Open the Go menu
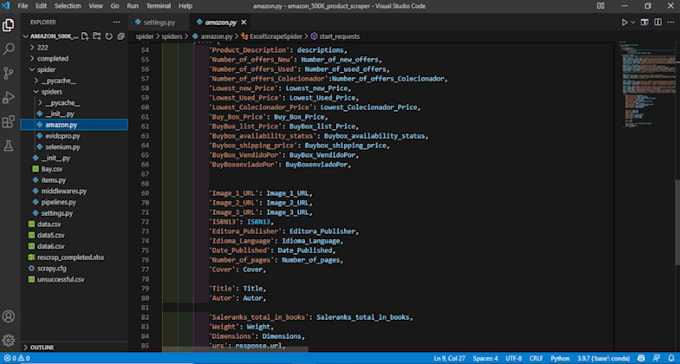The image size is (680, 364). (x=115, y=6)
